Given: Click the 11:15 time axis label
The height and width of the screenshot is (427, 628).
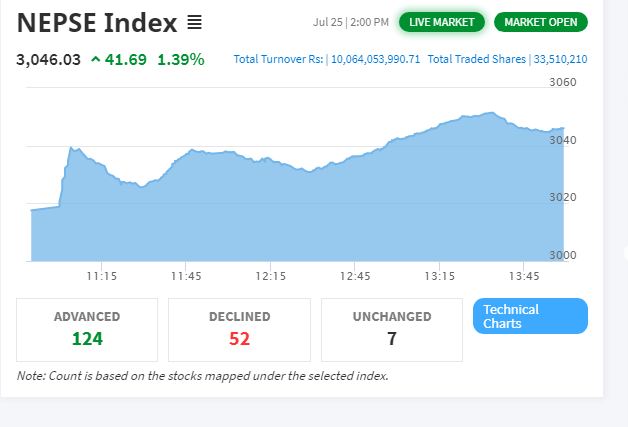Looking at the screenshot, I should [102, 276].
